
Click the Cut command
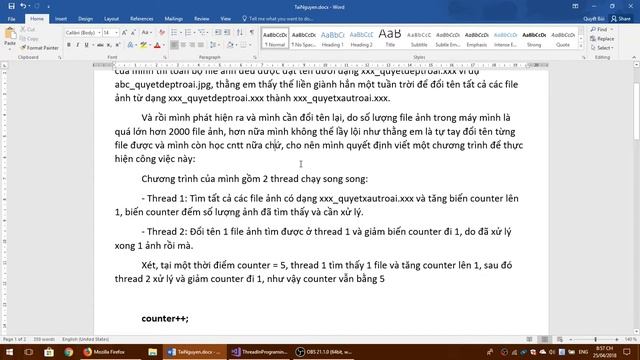(x=28, y=29)
